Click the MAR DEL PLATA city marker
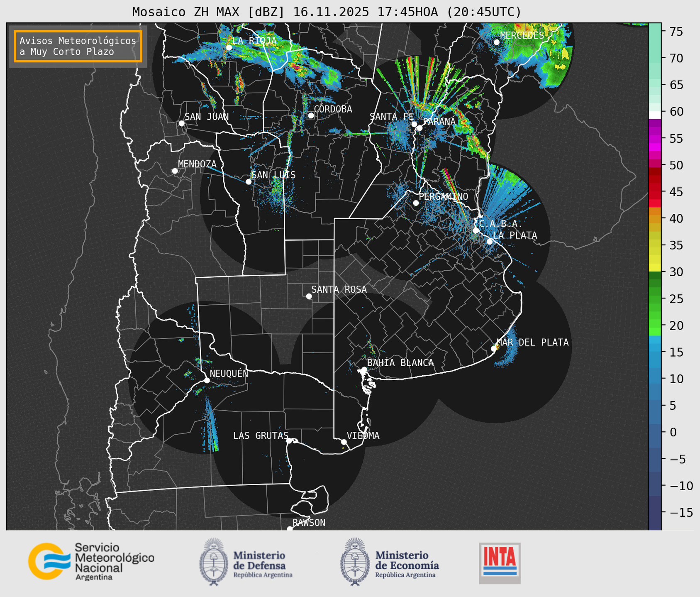The height and width of the screenshot is (597, 700). [494, 349]
